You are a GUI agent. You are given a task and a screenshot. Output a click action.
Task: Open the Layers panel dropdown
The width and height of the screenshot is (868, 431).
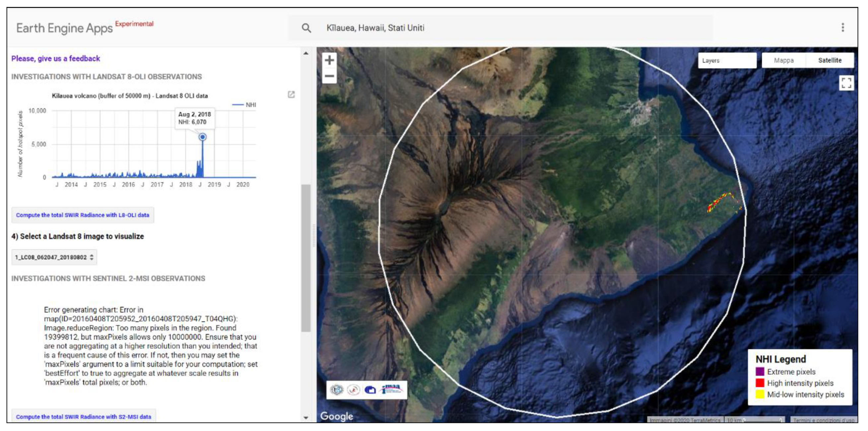[x=727, y=61]
